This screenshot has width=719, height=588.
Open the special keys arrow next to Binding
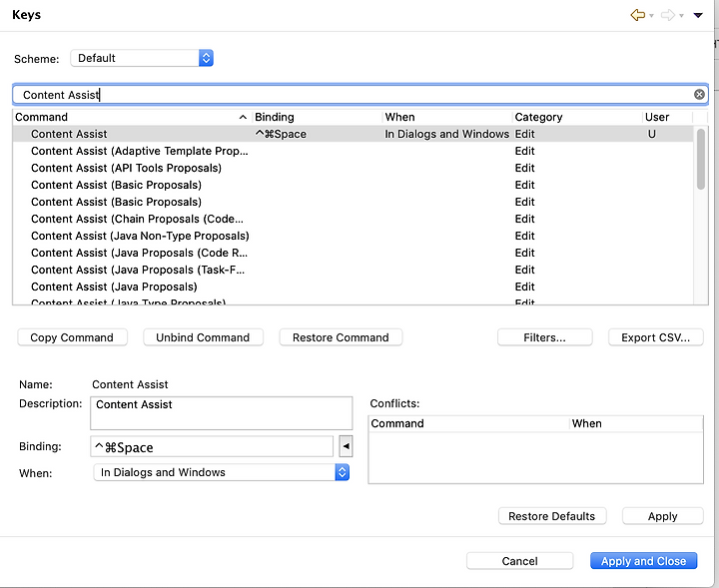pyautogui.click(x=346, y=446)
